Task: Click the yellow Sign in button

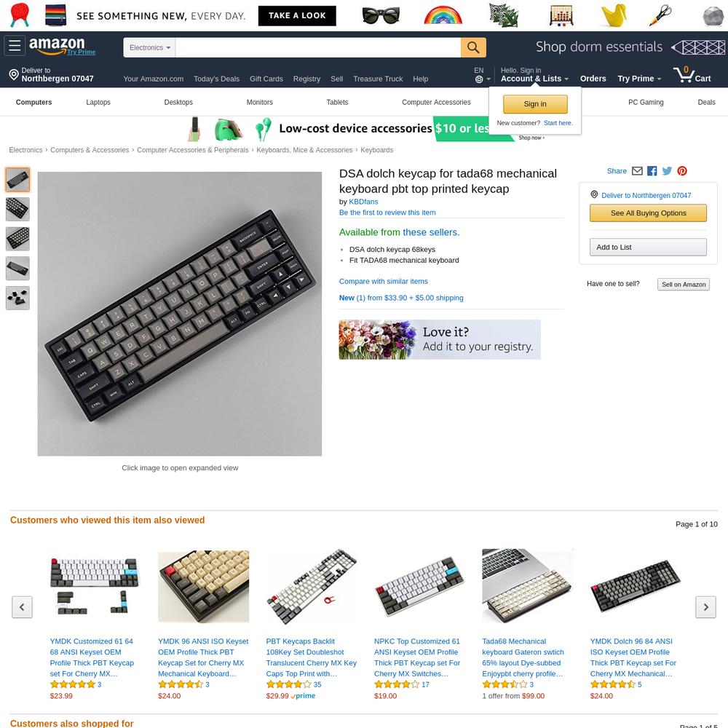Action: [535, 104]
